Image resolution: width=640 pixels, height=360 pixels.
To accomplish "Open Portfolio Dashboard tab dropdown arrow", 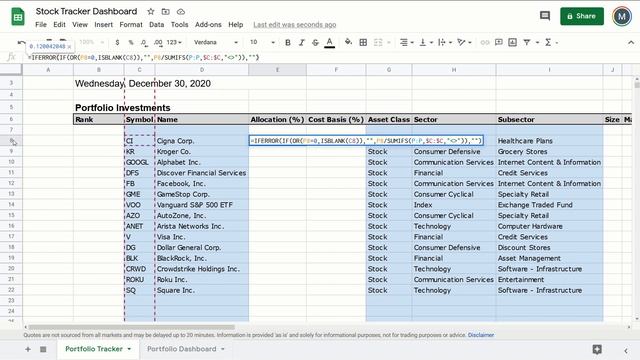I will 223,349.
